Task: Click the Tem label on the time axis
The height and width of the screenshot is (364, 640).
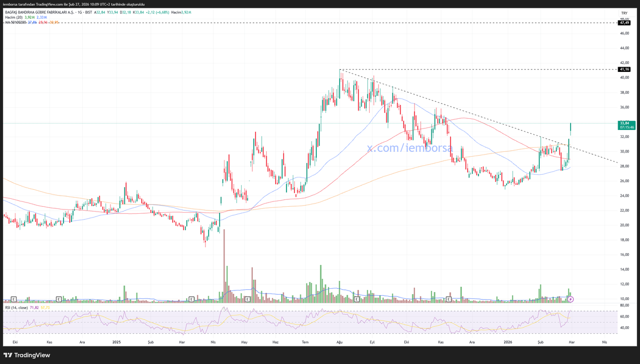Action: pos(306,341)
